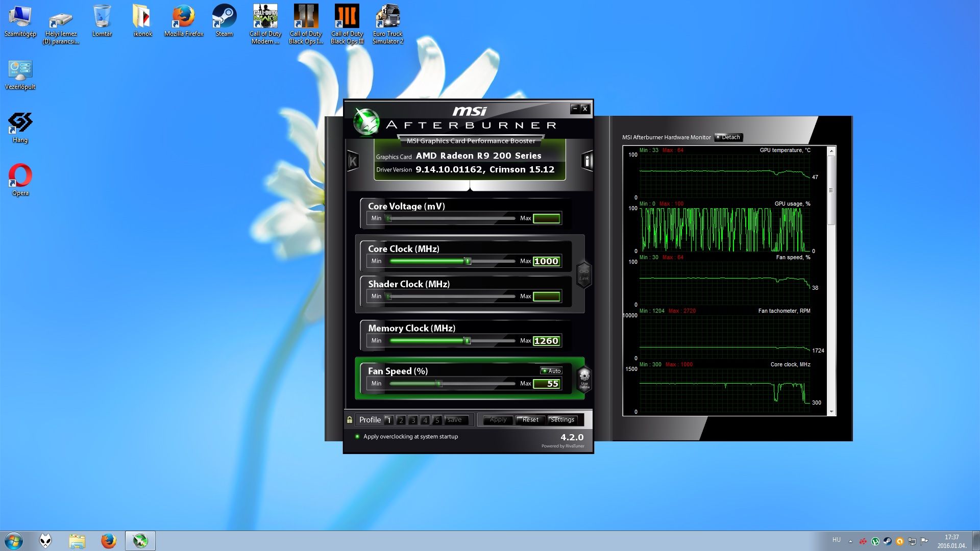Select Call of Duty Black Ops II shortcut
980x551 pixels.
pos(306,24)
